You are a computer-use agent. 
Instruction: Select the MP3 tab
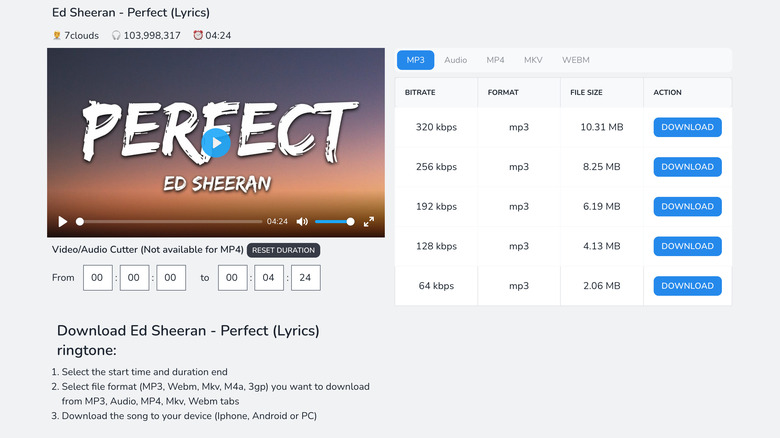coord(415,60)
